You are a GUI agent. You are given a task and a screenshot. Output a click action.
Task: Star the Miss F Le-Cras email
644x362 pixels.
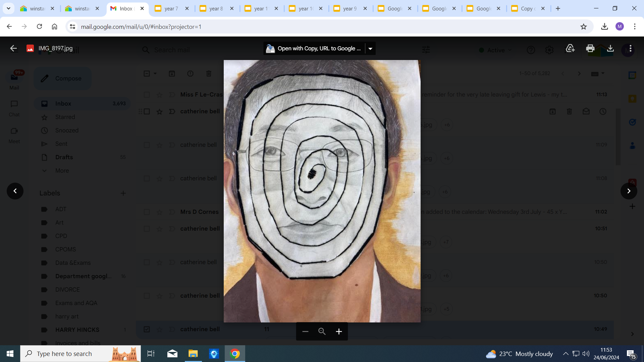point(159,95)
